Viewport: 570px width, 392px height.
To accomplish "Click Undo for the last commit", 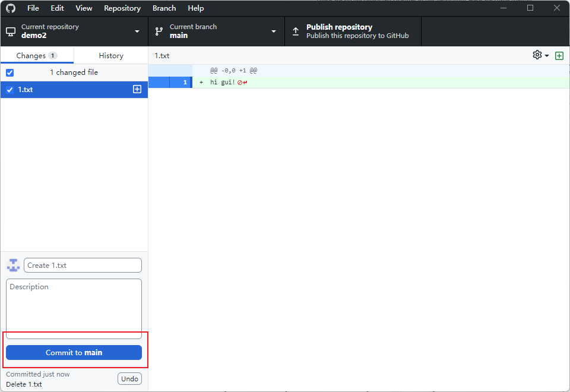I will [x=129, y=378].
